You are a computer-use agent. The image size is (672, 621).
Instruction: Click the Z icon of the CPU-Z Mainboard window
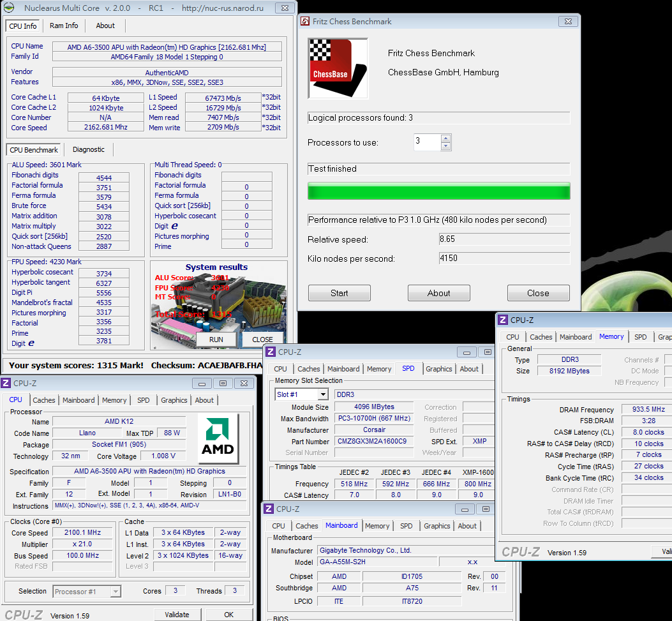[x=269, y=509]
